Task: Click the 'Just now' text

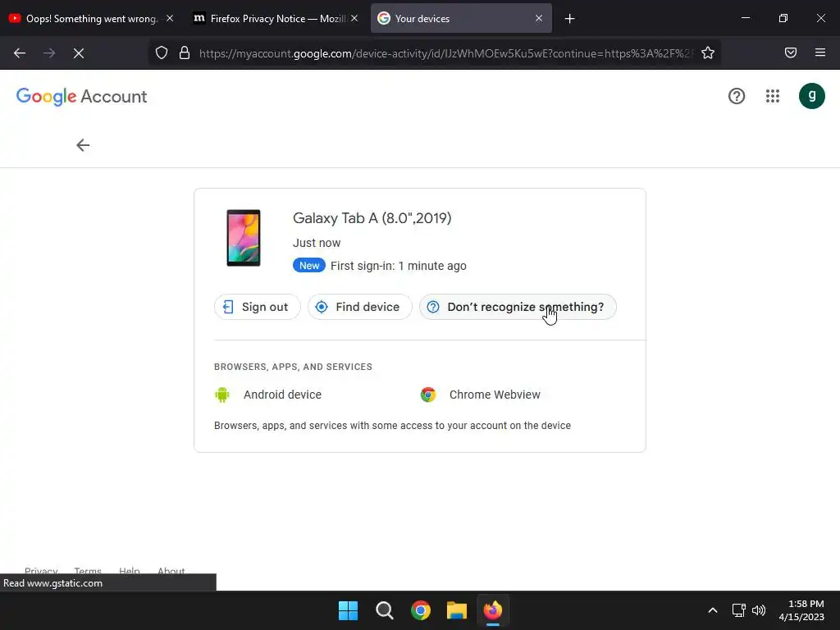Action: click(317, 243)
